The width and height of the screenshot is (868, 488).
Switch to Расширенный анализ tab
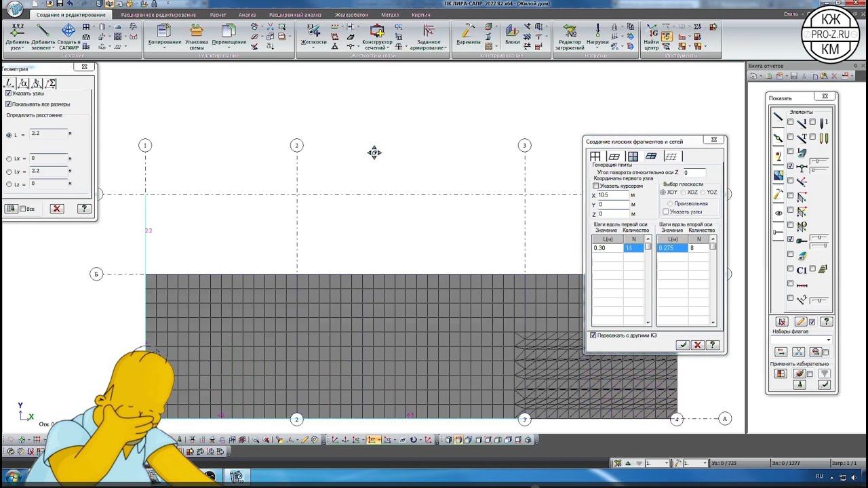click(x=295, y=14)
